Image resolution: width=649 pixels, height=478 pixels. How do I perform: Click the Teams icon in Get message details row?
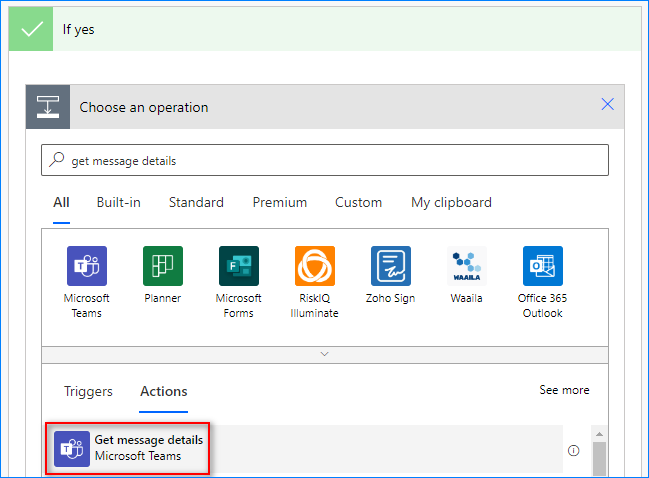tap(72, 449)
